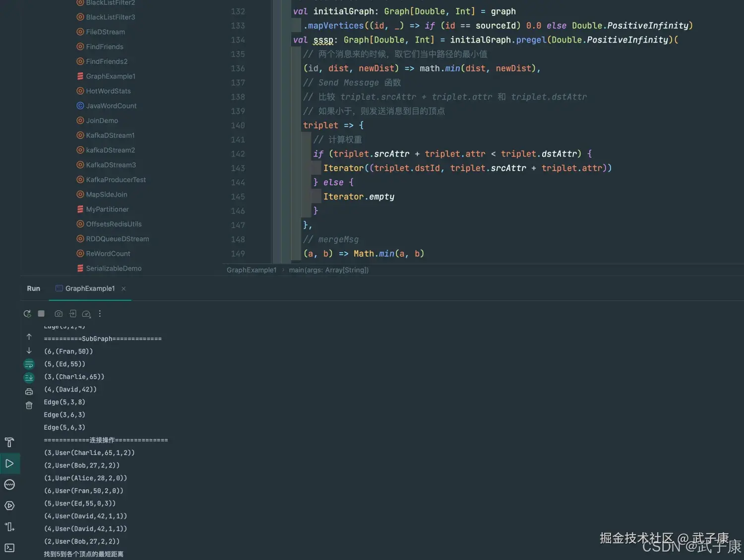The height and width of the screenshot is (560, 744).
Task: Click the MyPartitioner file icon in tree
Action: pos(80,209)
